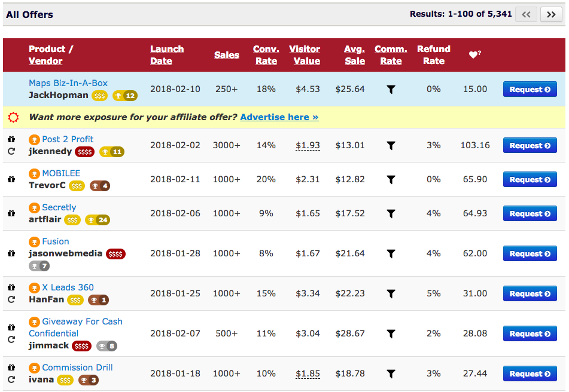Sort by Conv. Rate column header
The width and height of the screenshot is (569, 392).
click(x=266, y=55)
